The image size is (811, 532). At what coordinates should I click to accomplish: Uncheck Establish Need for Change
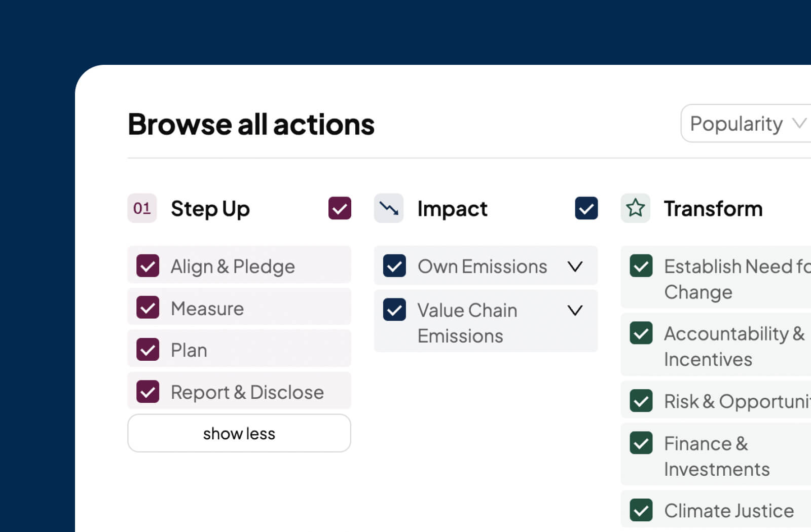[x=641, y=266]
